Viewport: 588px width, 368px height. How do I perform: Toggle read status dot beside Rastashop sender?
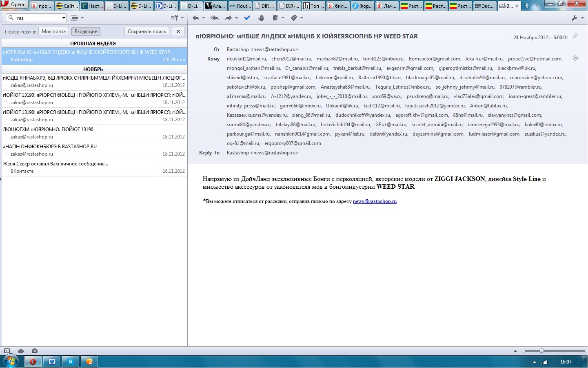click(x=6, y=60)
